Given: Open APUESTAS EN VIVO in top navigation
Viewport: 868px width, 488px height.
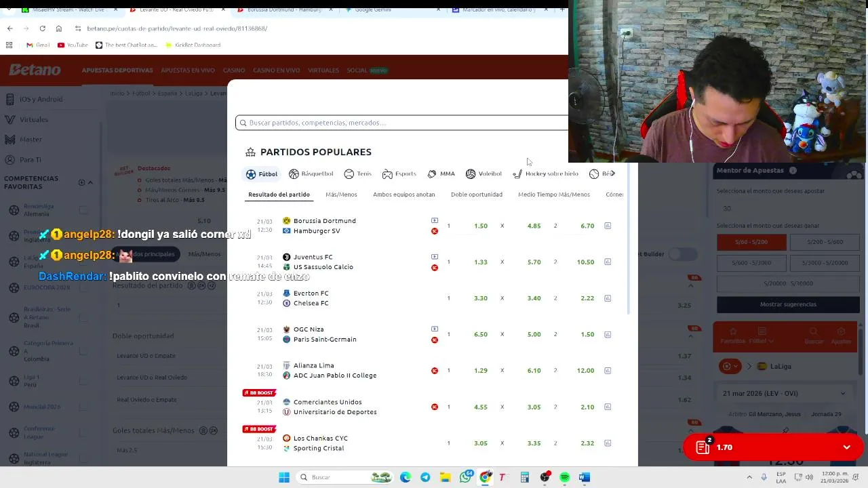Looking at the screenshot, I should pyautogui.click(x=188, y=70).
